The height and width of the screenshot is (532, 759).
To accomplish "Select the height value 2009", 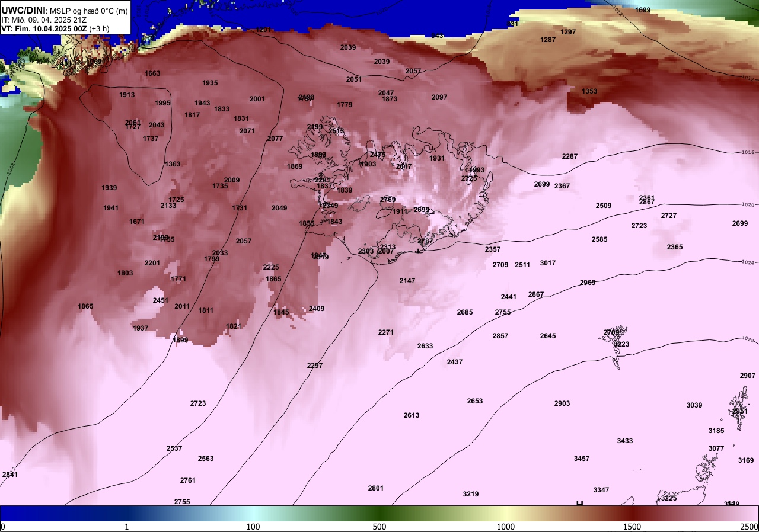I will pyautogui.click(x=232, y=180).
